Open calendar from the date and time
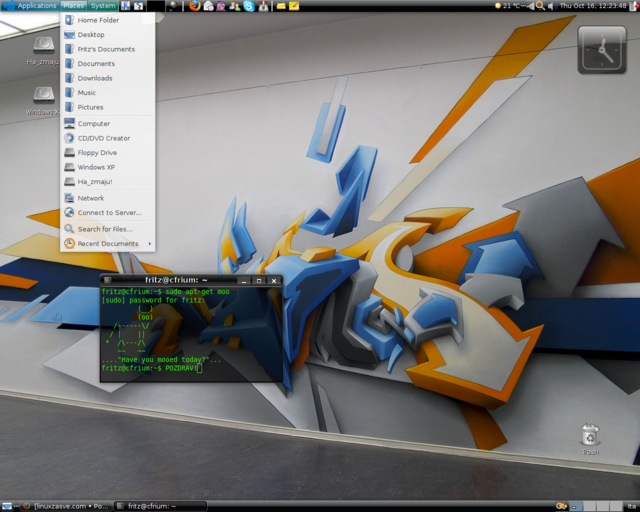Viewport: 640px width, 512px height. 593,6
